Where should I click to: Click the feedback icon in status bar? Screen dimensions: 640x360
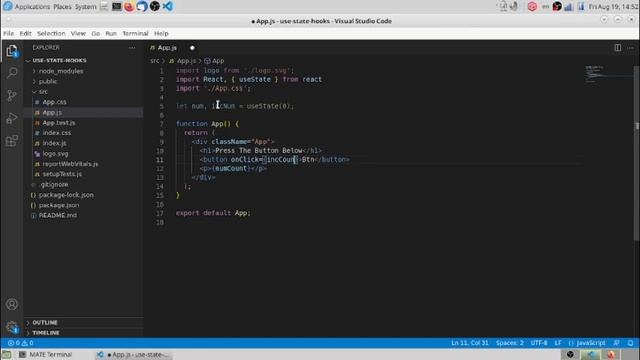point(617,343)
